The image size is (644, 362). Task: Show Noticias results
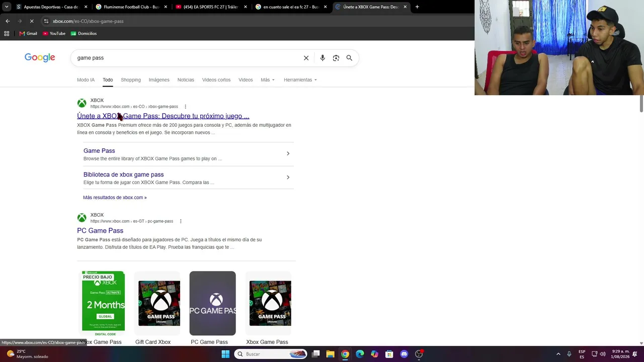[x=186, y=80]
